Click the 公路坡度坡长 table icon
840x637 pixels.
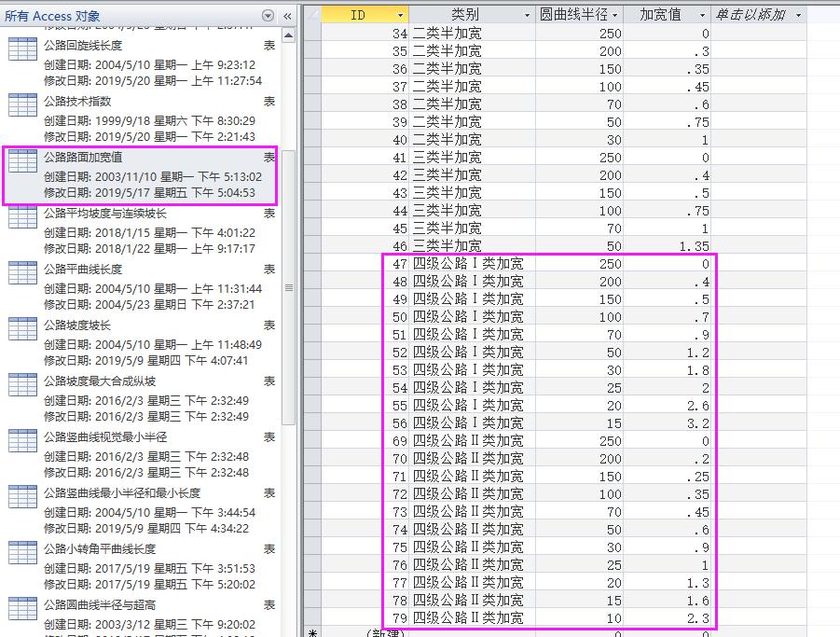click(x=22, y=329)
